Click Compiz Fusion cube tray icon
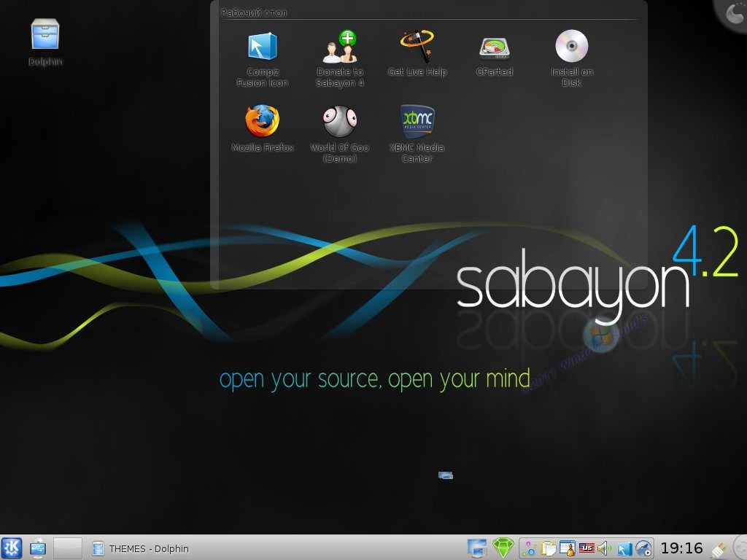The height and width of the screenshot is (560, 747). pyautogui.click(x=624, y=549)
